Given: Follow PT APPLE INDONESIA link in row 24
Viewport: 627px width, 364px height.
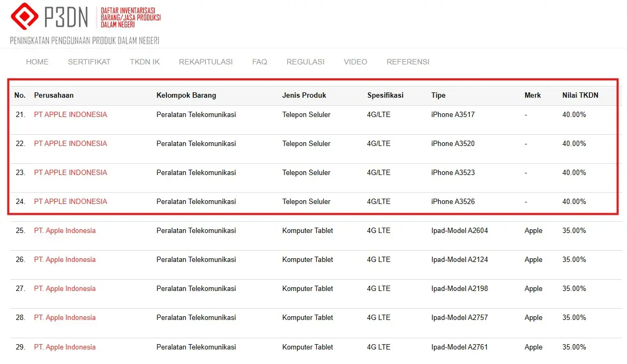Looking at the screenshot, I should (x=70, y=201).
